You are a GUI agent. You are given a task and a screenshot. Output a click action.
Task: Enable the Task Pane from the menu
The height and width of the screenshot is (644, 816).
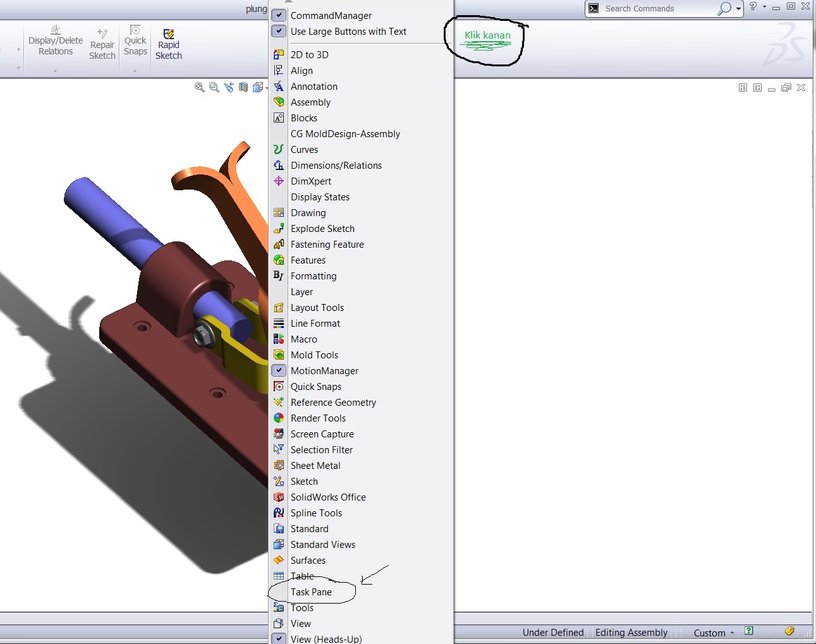click(311, 592)
